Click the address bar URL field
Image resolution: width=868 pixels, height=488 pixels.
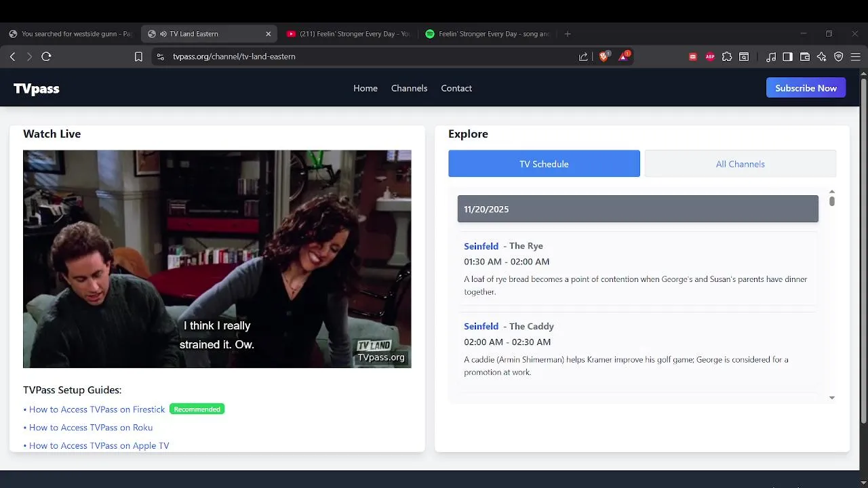click(366, 57)
